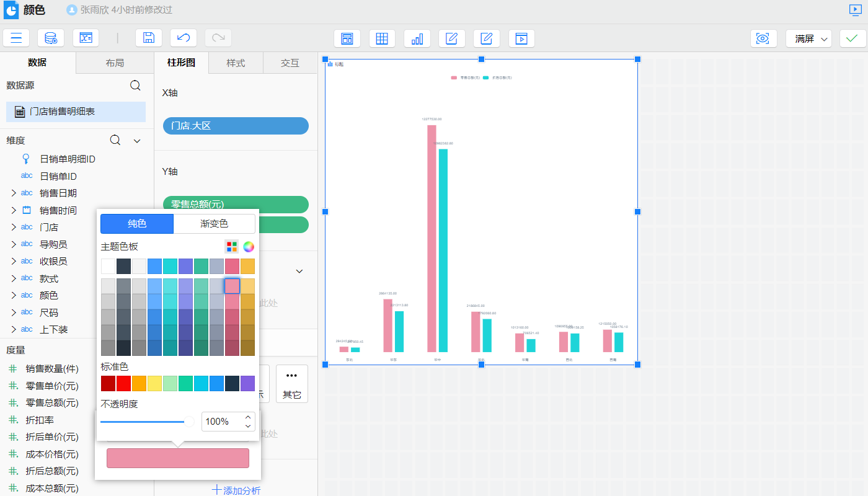868x496 pixels.
Task: Click the 添加分析 link
Action: 236,490
